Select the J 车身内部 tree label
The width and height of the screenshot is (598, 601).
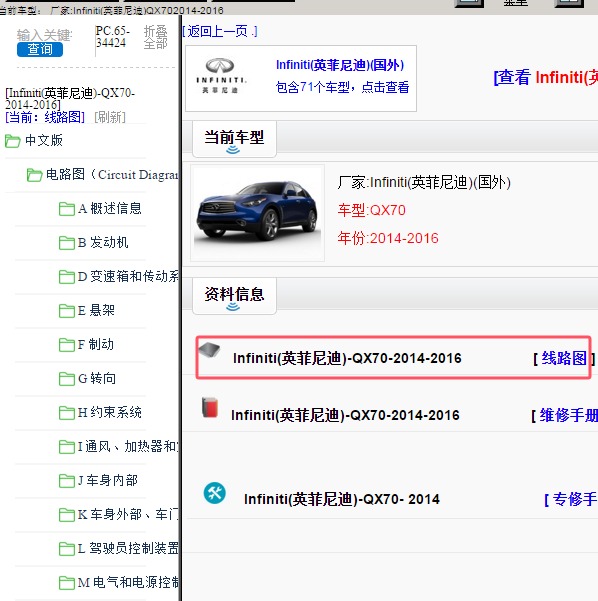[108, 480]
